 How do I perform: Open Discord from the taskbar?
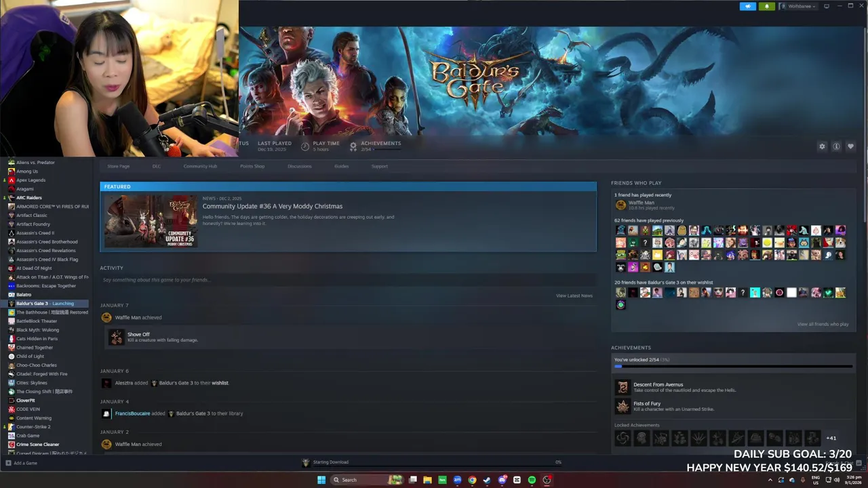pyautogui.click(x=502, y=480)
